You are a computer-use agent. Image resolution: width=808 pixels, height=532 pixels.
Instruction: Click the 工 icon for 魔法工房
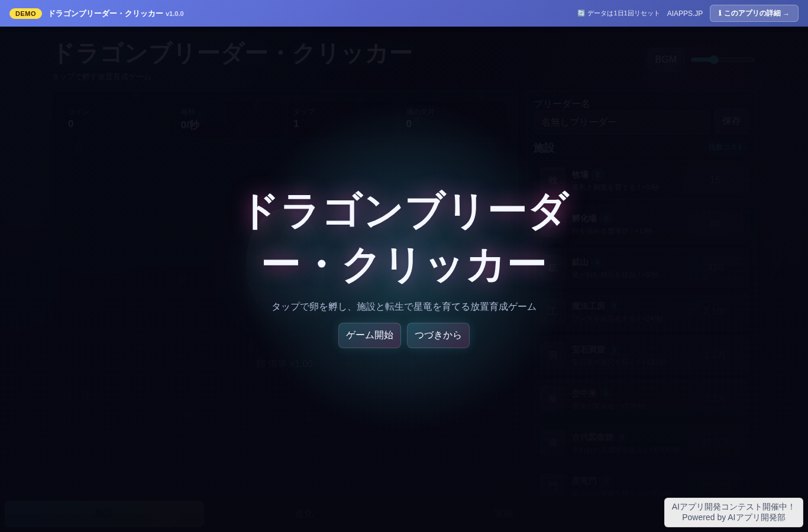point(552,312)
